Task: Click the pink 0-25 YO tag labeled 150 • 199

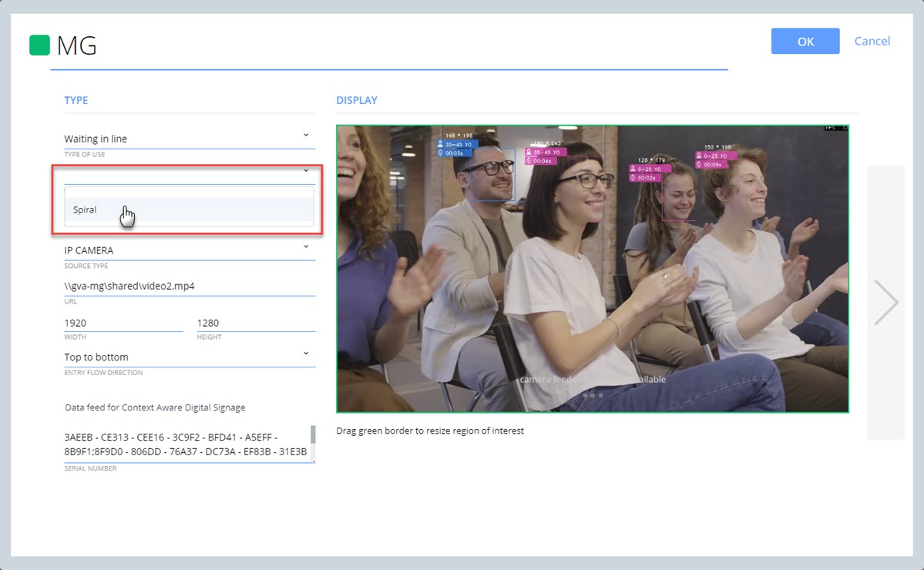Action: [x=715, y=156]
